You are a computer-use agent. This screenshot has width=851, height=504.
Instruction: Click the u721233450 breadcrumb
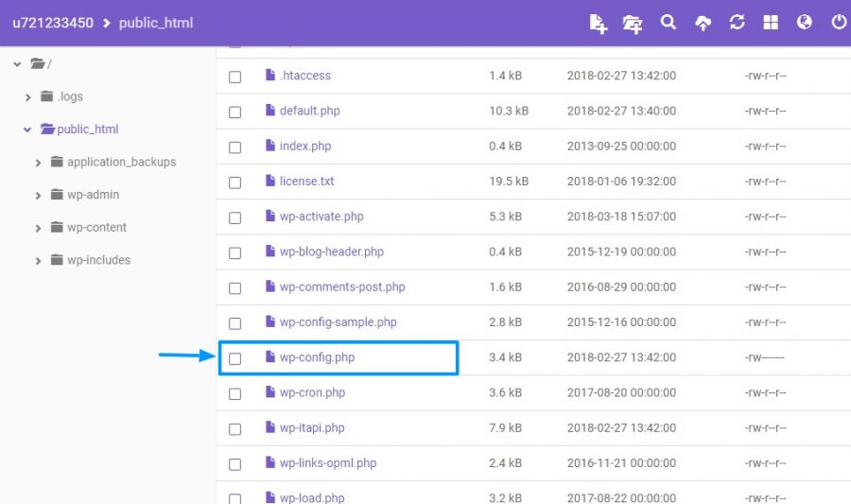pyautogui.click(x=53, y=23)
